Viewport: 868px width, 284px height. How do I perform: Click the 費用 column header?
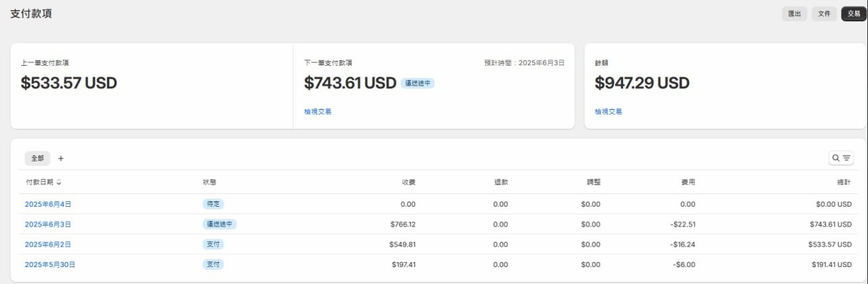[x=688, y=182]
